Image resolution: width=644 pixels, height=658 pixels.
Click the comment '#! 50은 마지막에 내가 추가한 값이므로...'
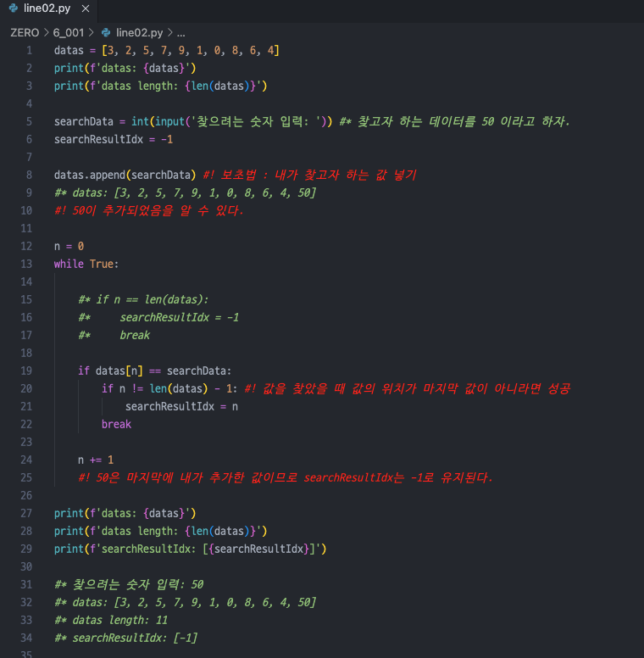coord(285,477)
